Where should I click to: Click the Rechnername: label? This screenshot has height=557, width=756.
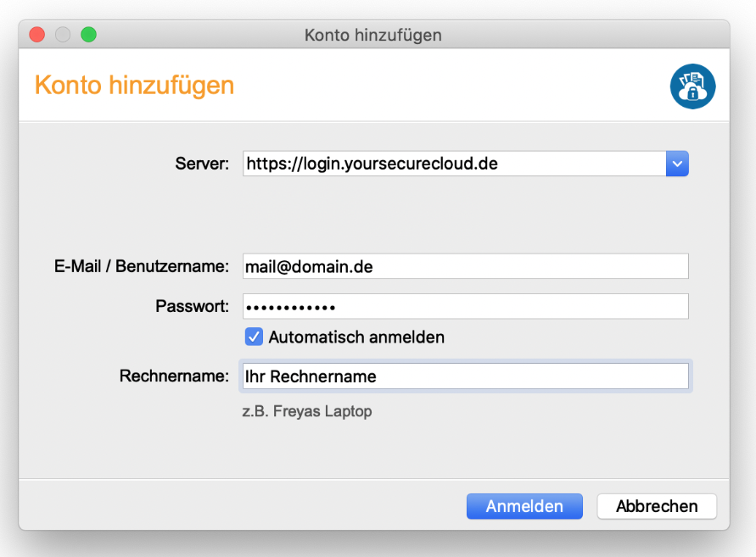(x=174, y=376)
